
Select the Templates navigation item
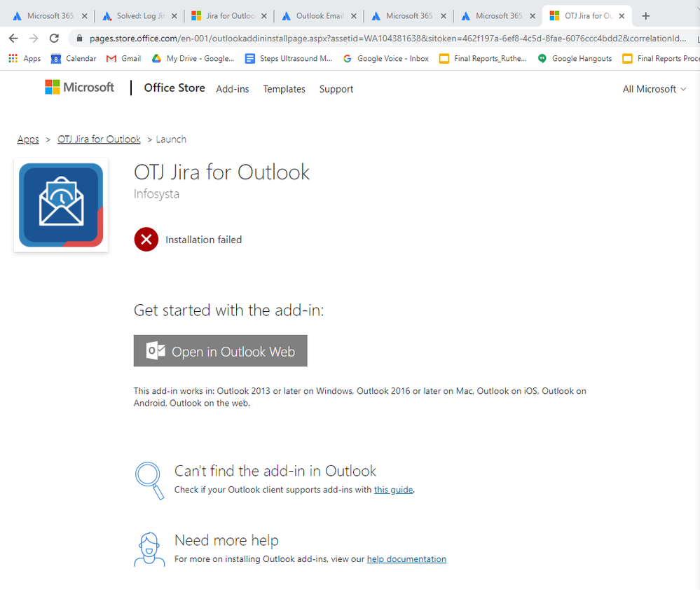(x=284, y=89)
